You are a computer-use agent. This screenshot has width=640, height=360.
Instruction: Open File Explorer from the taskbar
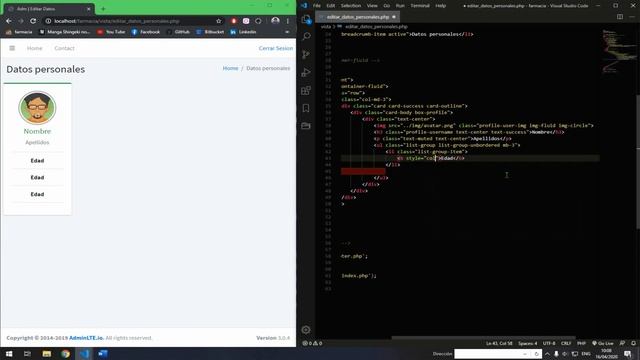pyautogui.click(x=47, y=354)
